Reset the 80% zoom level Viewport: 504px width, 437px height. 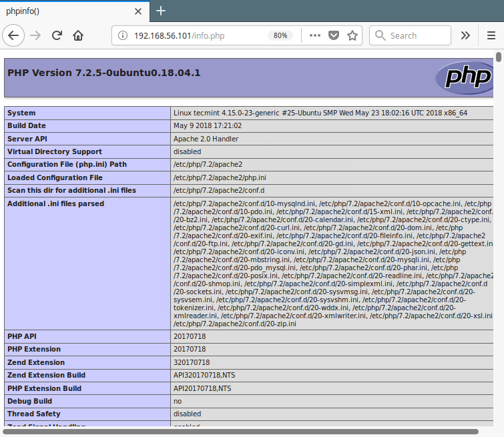[280, 35]
